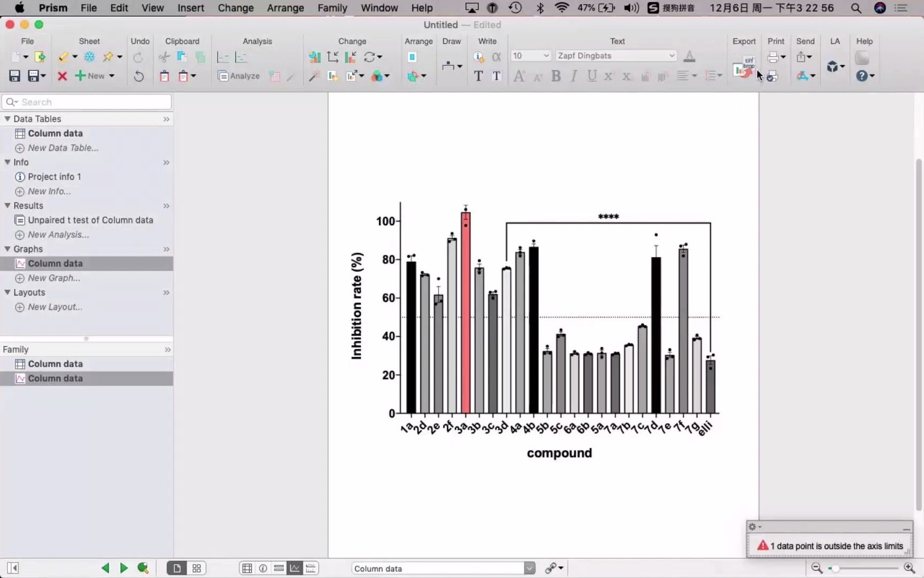Click the Change graph type icon
The width and height of the screenshot is (924, 578).
tap(314, 57)
